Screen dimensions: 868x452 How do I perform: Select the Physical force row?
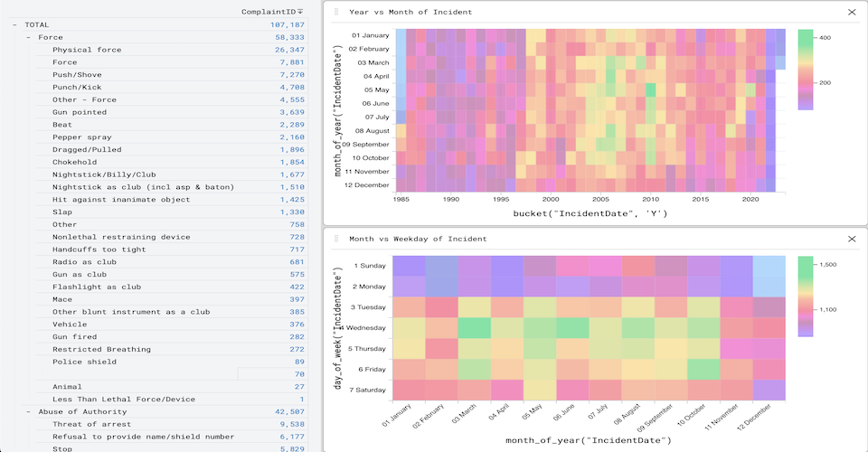point(87,50)
